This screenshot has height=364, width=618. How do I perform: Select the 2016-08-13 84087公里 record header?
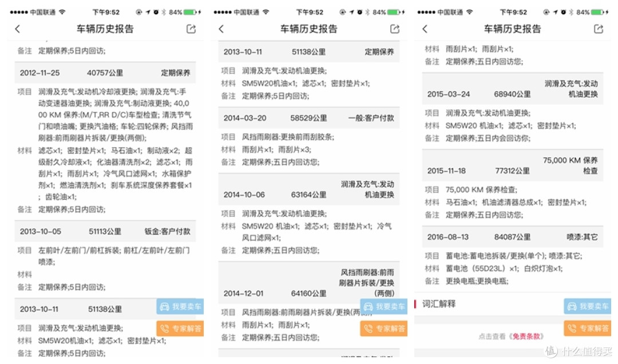513,237
